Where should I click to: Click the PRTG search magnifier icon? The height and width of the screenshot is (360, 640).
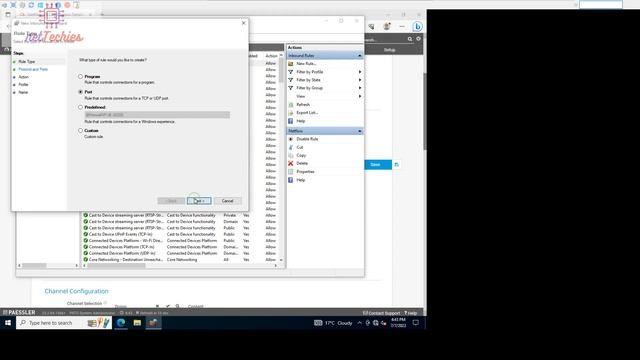coord(410,39)
